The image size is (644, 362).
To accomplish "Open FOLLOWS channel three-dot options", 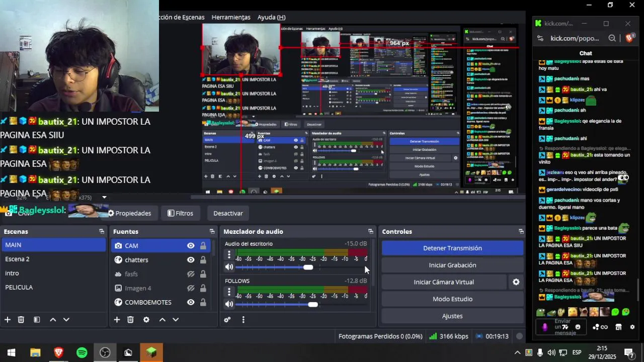I will point(229,292).
